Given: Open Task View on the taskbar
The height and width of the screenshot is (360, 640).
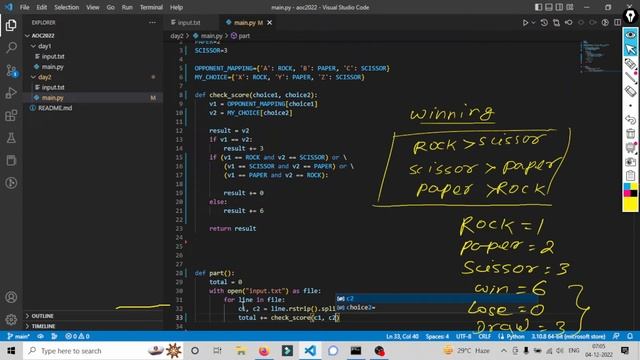Looking at the screenshot, I should [x=218, y=351].
